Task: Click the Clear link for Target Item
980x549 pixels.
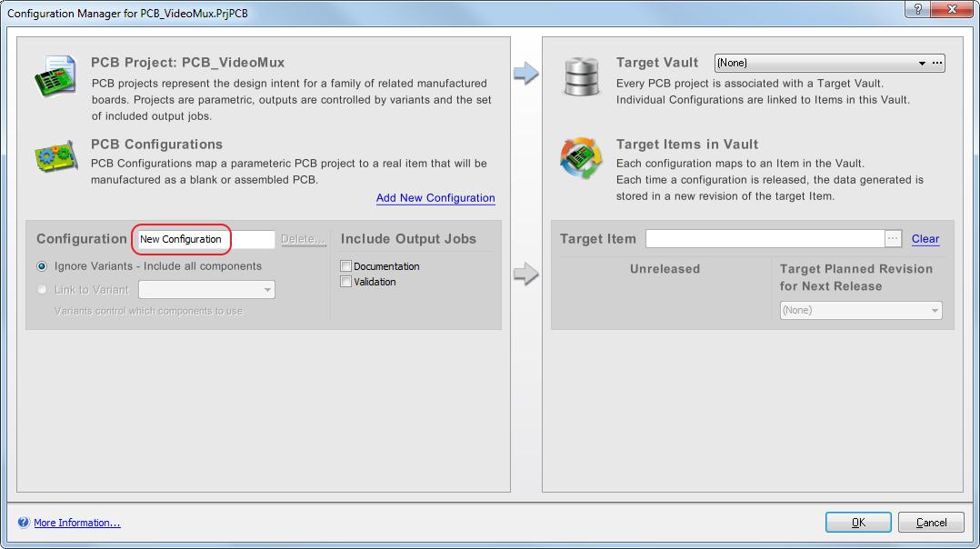Action: coord(925,239)
